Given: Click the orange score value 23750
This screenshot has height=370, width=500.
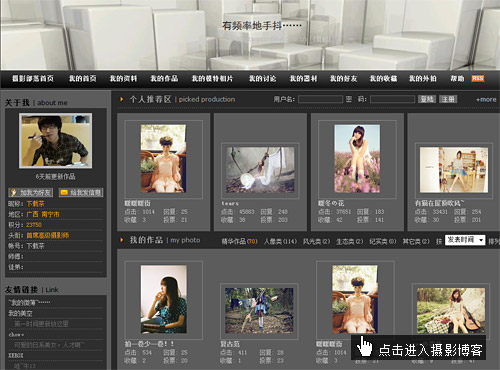Looking at the screenshot, I should 34,225.
